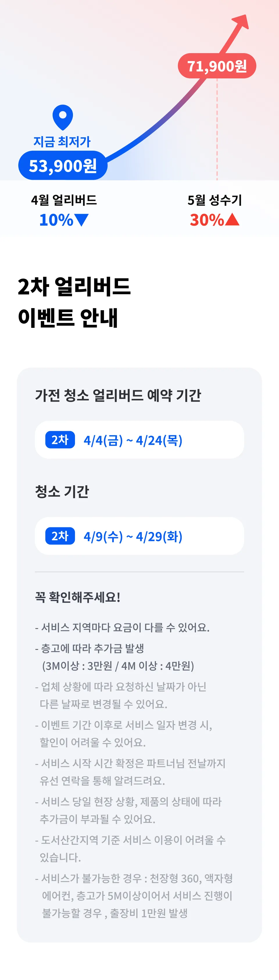Tap the 2차 badge next to 4/4(금)

click(60, 440)
